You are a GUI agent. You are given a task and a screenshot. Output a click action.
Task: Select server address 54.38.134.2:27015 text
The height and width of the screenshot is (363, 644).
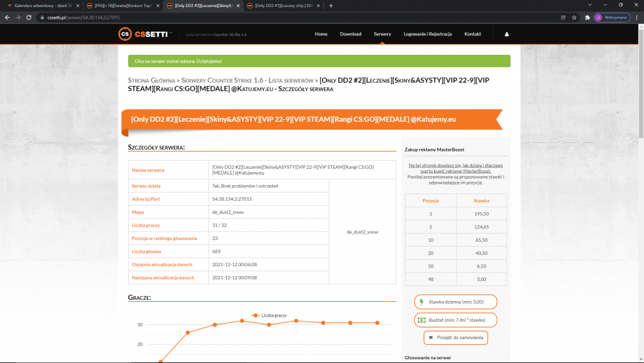coord(232,199)
